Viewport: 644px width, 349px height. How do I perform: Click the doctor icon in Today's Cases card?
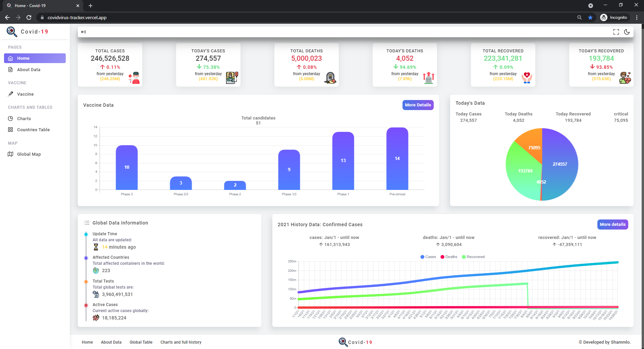(232, 78)
